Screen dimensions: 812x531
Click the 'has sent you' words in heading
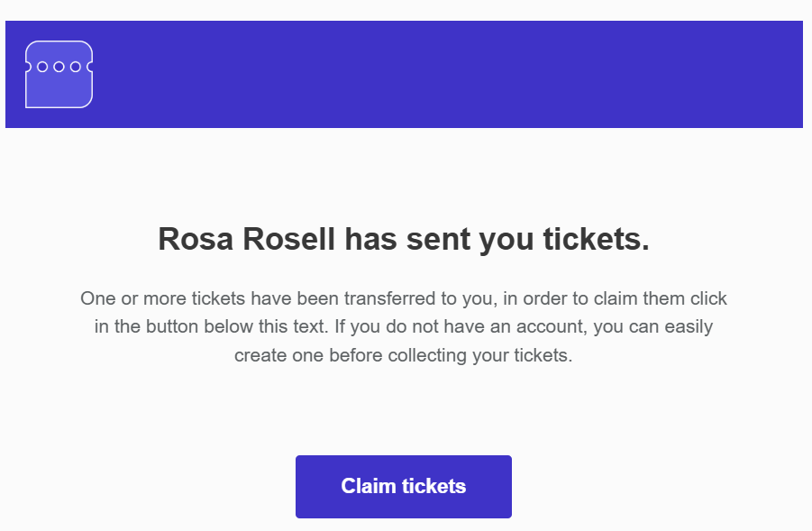pos(439,241)
